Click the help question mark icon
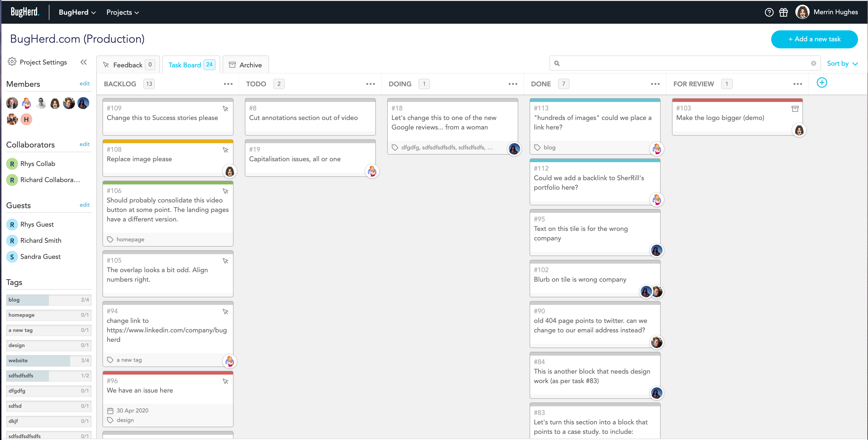Screen dimensions: 868x440 click(x=769, y=13)
